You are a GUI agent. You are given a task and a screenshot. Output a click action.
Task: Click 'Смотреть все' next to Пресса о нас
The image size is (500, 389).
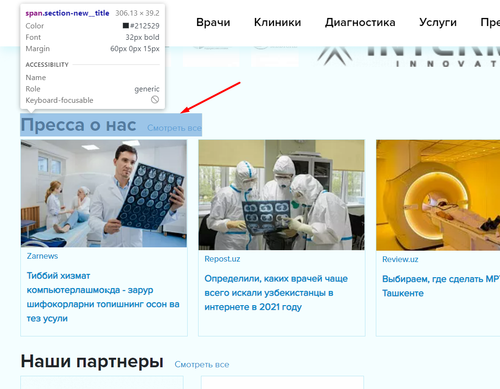(174, 128)
